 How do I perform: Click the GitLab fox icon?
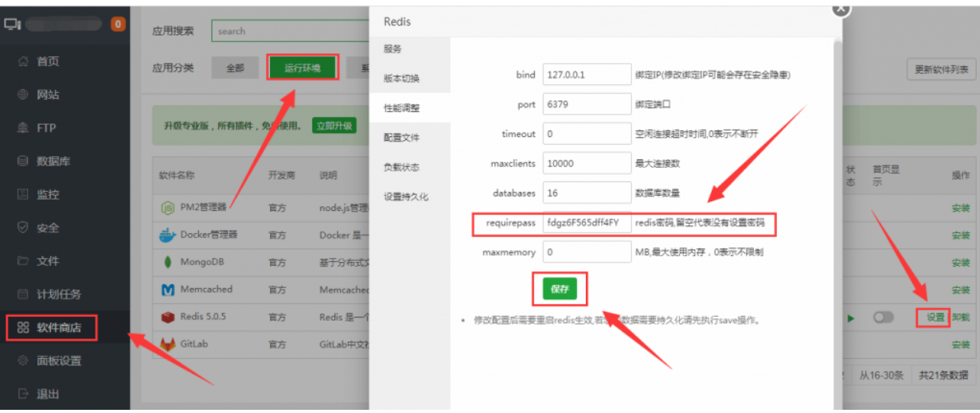click(x=168, y=344)
